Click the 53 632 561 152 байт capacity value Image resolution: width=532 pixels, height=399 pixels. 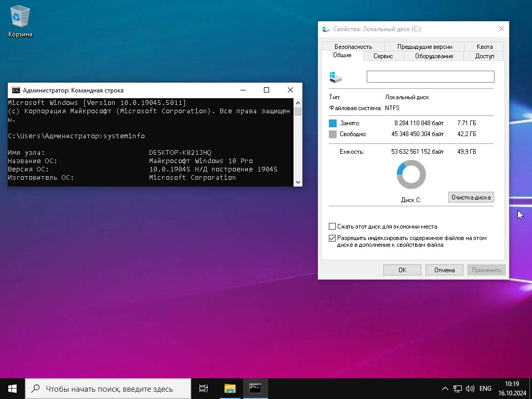tap(417, 152)
